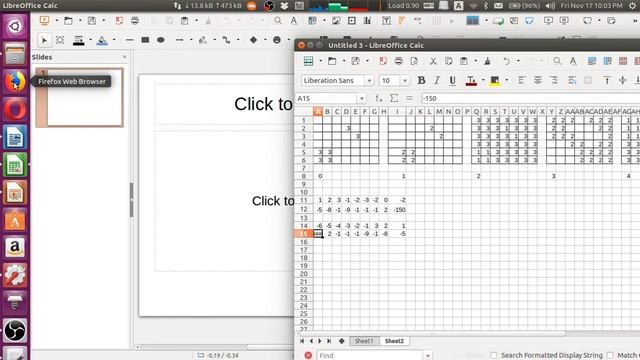Click the Function Wizard fx icon
Image resolution: width=640 pixels, height=360 pixels.
click(379, 98)
